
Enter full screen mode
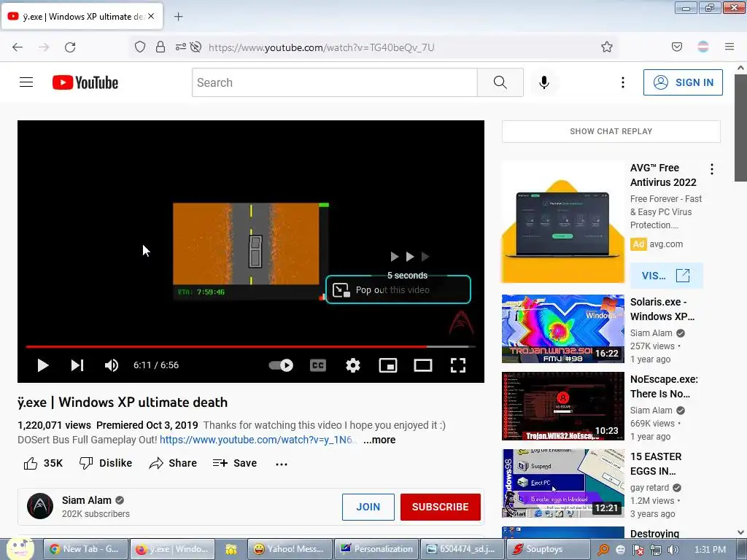click(458, 365)
